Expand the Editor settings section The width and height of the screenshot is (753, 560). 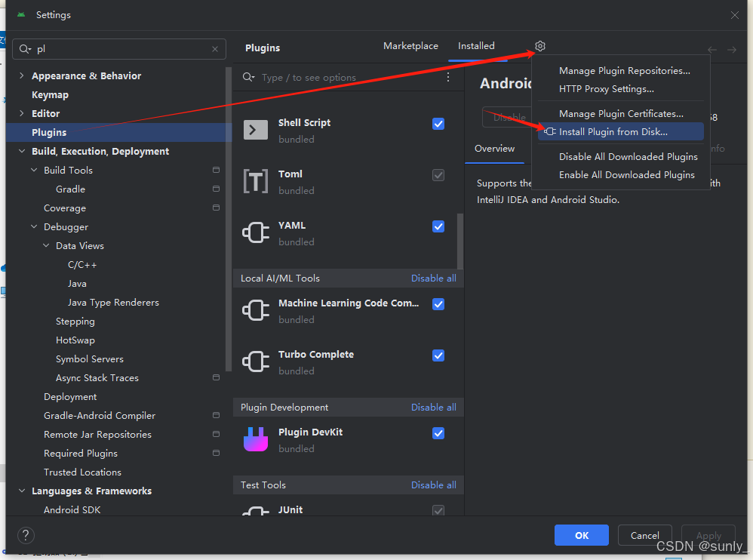(x=22, y=113)
